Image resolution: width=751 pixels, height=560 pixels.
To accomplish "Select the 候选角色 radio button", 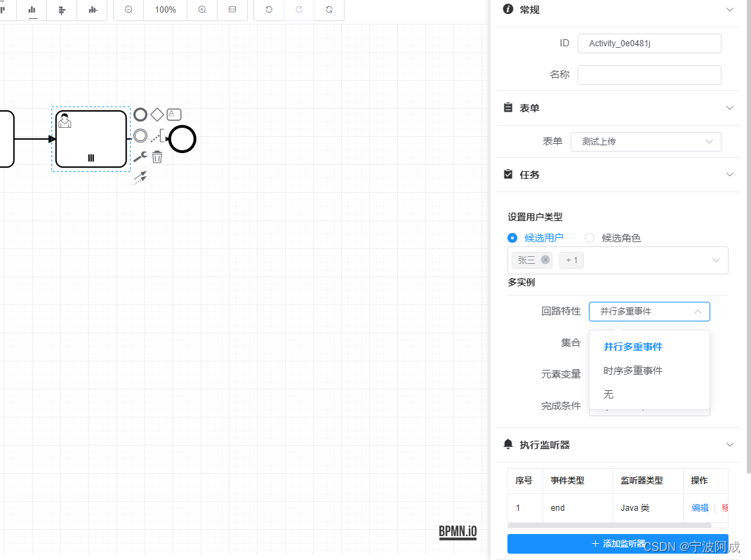I will 589,238.
